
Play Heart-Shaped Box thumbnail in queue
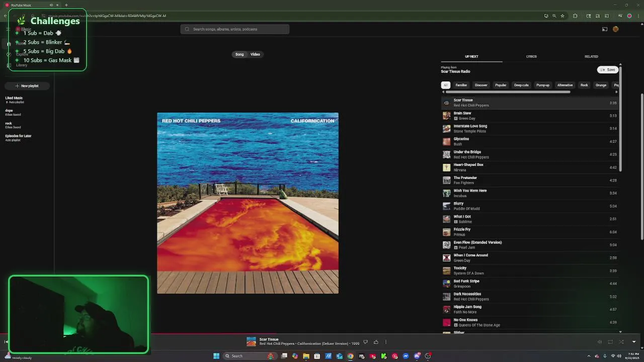[x=446, y=167]
